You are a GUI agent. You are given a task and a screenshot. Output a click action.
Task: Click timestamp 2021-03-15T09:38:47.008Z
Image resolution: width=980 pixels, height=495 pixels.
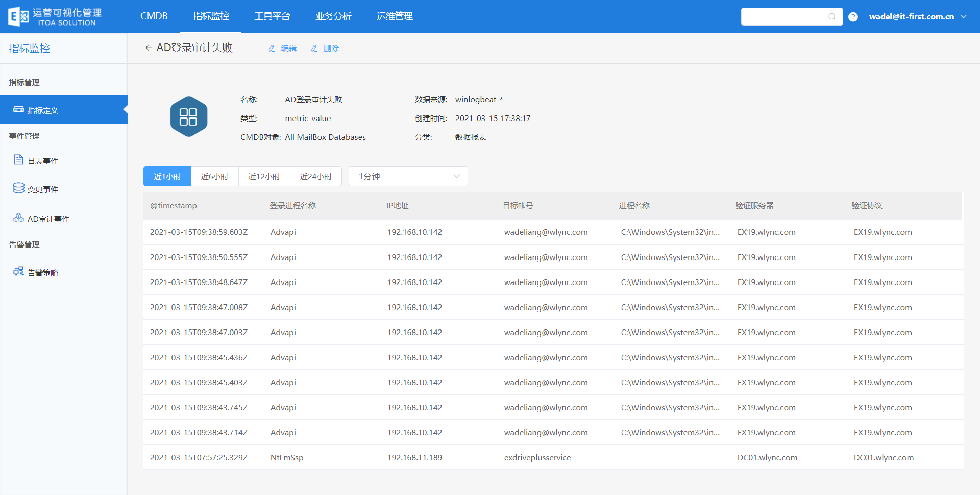(x=199, y=307)
